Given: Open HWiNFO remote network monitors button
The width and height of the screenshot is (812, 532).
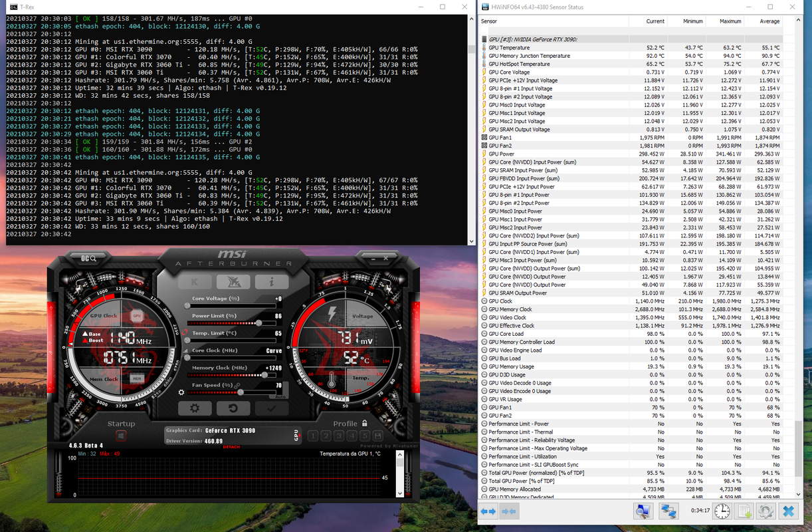Looking at the screenshot, I should [668, 511].
